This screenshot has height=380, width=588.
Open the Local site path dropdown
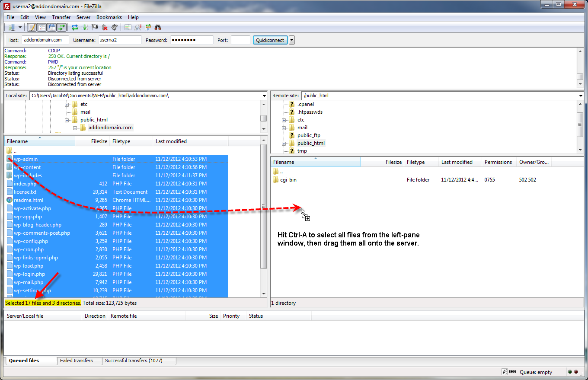coord(264,96)
